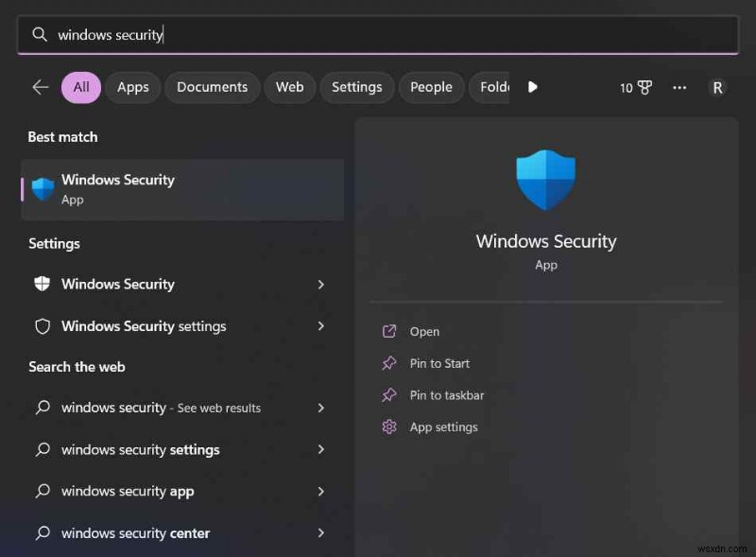756x557 pixels.
Task: Click the gear icon next to App settings
Action: (389, 427)
